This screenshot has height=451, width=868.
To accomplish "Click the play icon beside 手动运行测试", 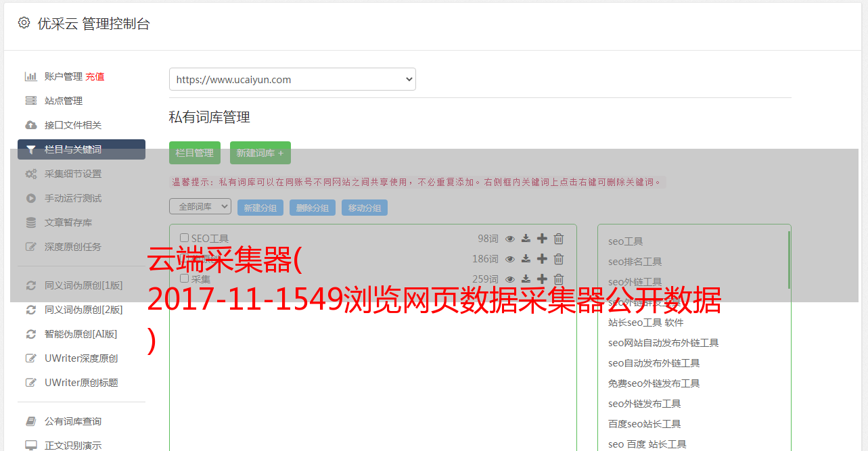I will pos(30,198).
